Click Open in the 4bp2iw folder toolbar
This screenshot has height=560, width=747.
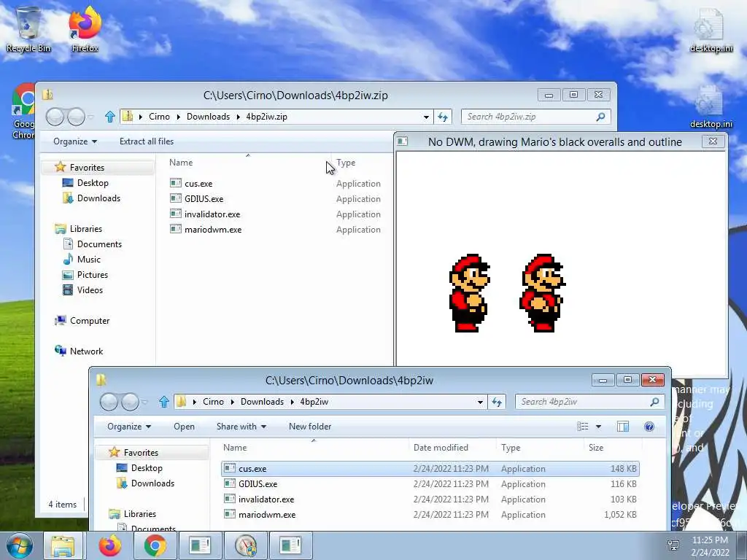[184, 426]
